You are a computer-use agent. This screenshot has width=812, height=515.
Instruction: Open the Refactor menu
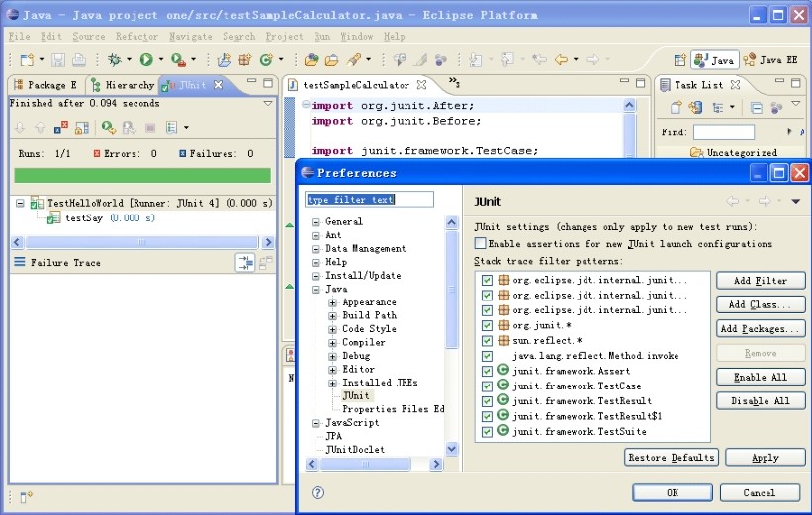point(137,37)
